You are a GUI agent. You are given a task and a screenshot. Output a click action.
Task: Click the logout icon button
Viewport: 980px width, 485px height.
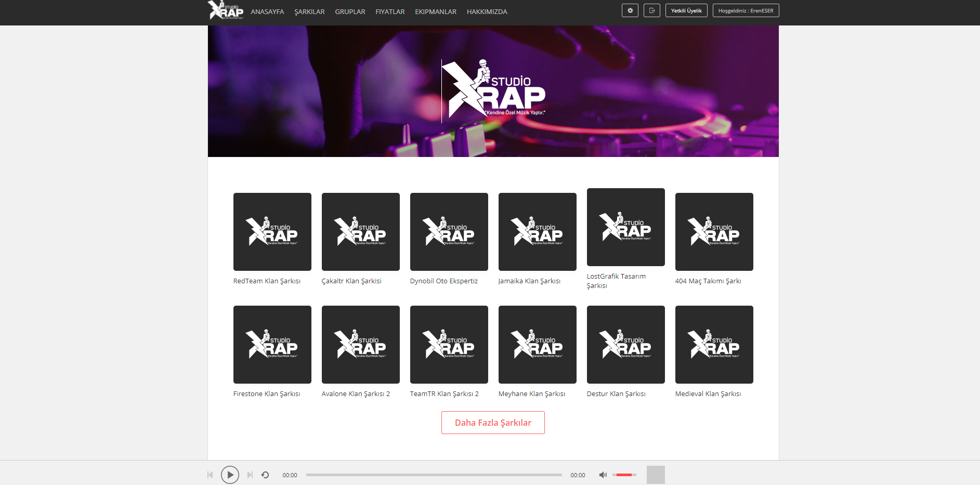651,10
